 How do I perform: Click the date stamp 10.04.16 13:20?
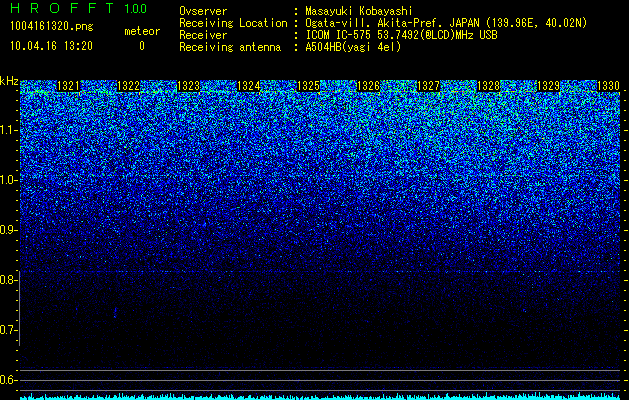[x=51, y=46]
